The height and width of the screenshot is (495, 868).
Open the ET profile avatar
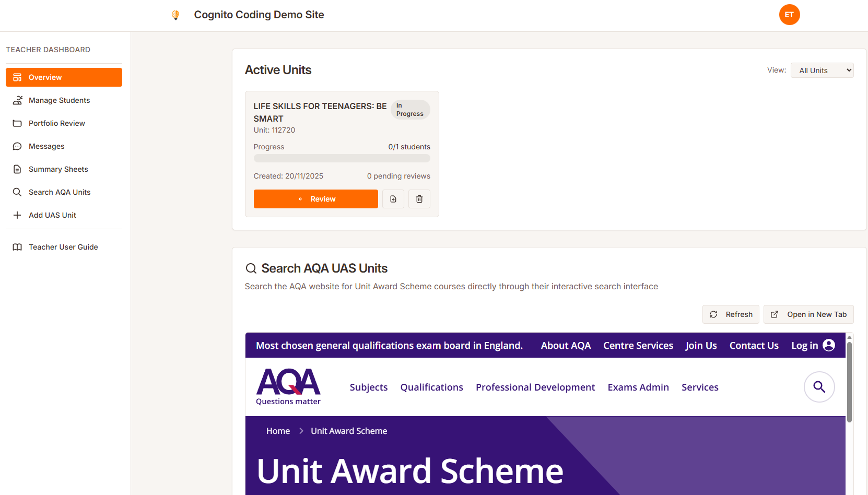click(789, 15)
